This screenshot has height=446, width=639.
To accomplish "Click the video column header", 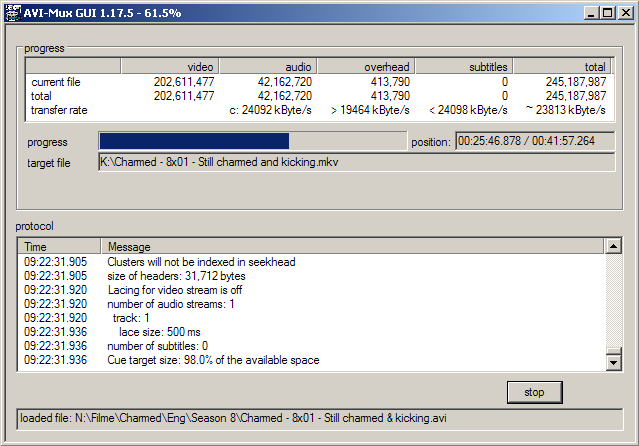I will [168, 66].
